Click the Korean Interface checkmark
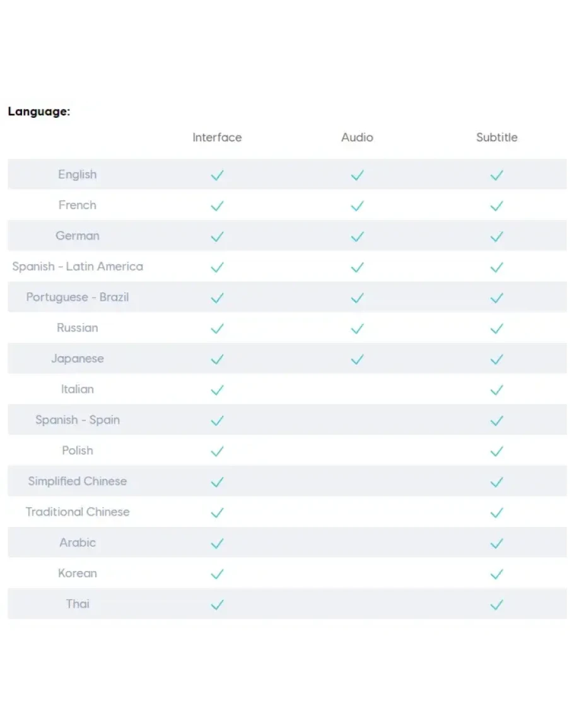Image resolution: width=574 pixels, height=728 pixels. [x=217, y=574]
